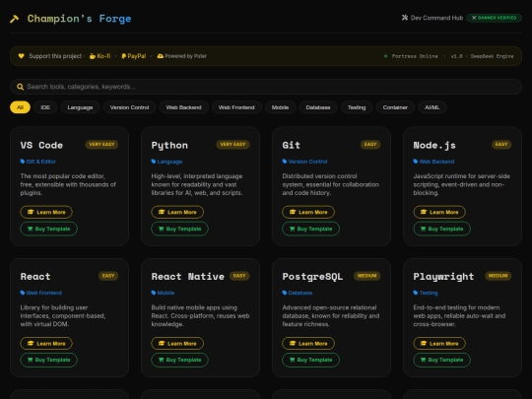Click the Medium badge on the PostgreSQL card
This screenshot has width=532, height=399.
[367, 276]
